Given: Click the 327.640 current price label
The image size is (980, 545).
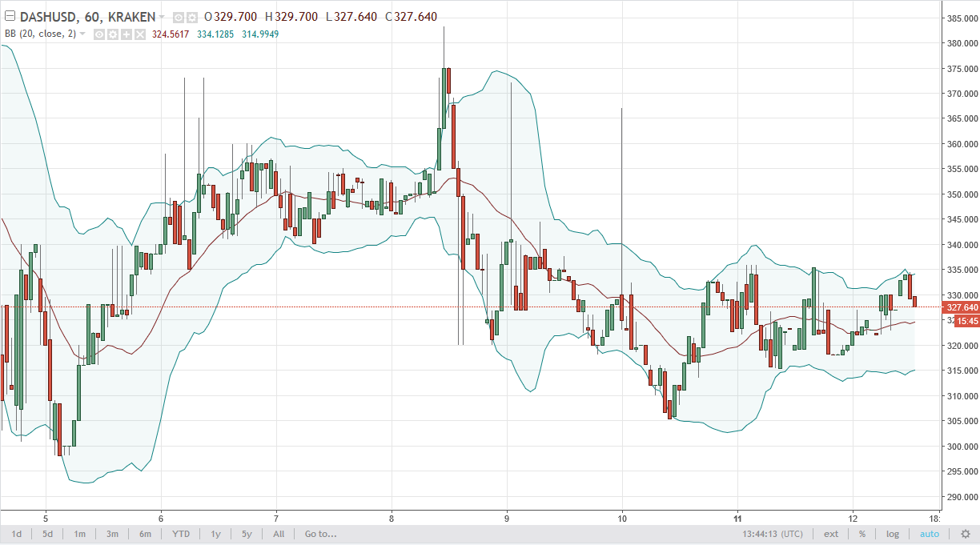Looking at the screenshot, I should click(x=962, y=307).
